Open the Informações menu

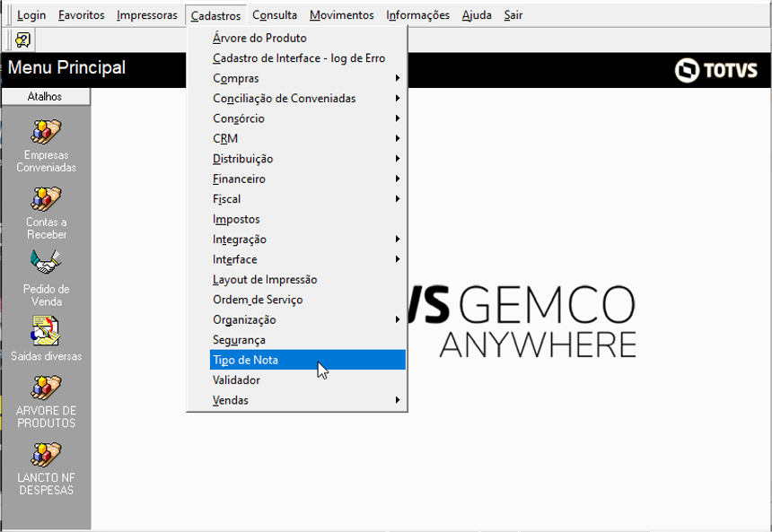tap(417, 15)
